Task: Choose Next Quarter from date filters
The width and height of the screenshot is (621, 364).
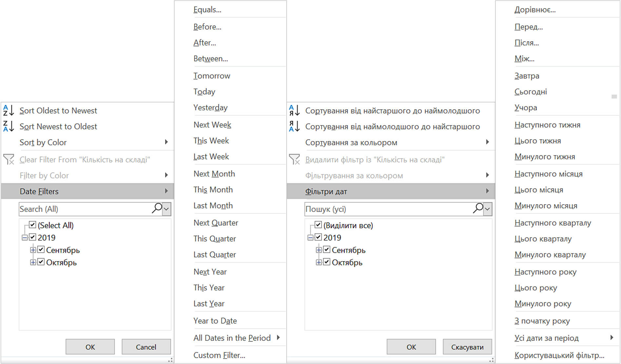Action: coord(216,223)
